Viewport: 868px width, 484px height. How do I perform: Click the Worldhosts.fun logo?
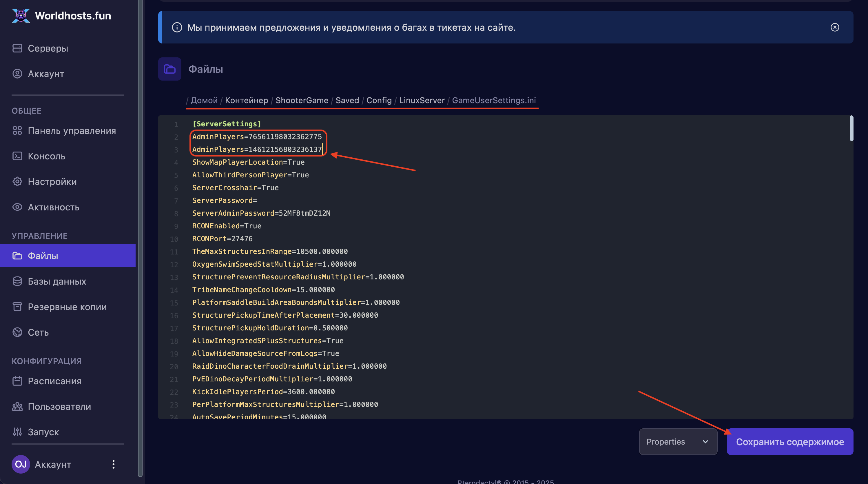point(21,15)
